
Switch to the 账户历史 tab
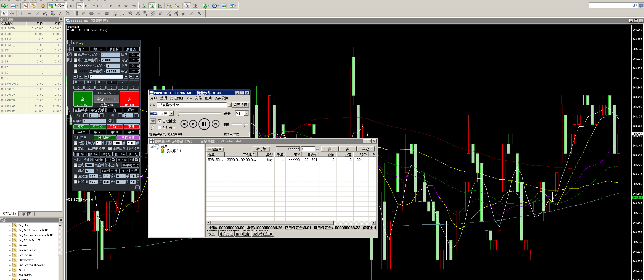pyautogui.click(x=226, y=234)
